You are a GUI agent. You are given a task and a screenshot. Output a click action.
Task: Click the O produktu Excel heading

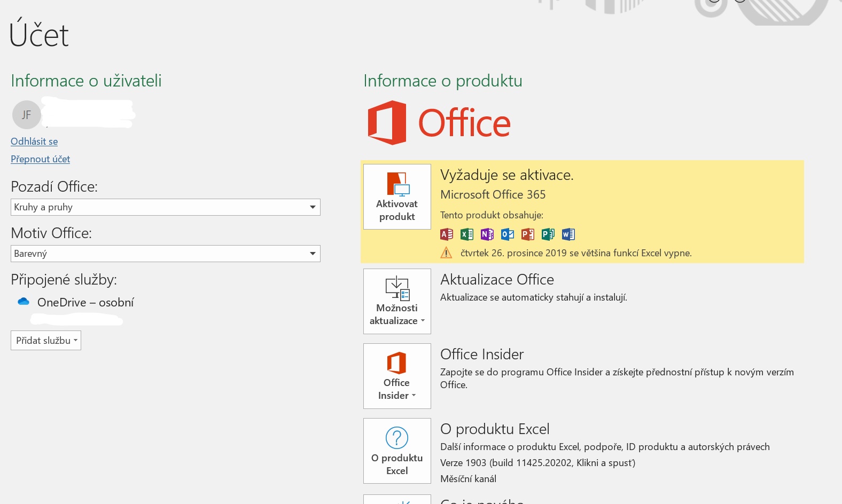pos(495,429)
